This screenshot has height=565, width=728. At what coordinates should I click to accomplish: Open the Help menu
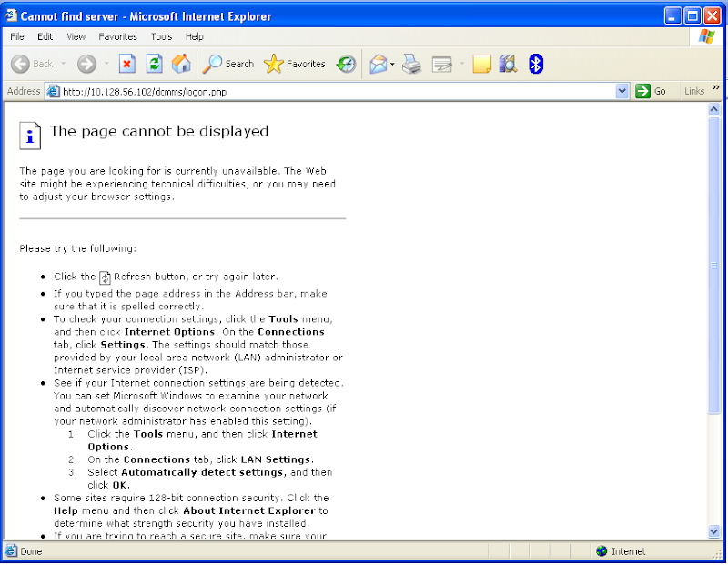195,36
